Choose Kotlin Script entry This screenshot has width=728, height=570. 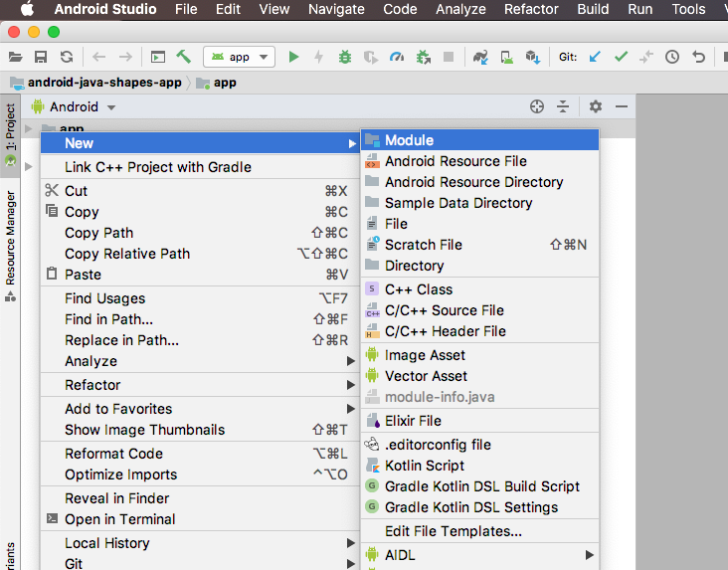tap(479, 465)
